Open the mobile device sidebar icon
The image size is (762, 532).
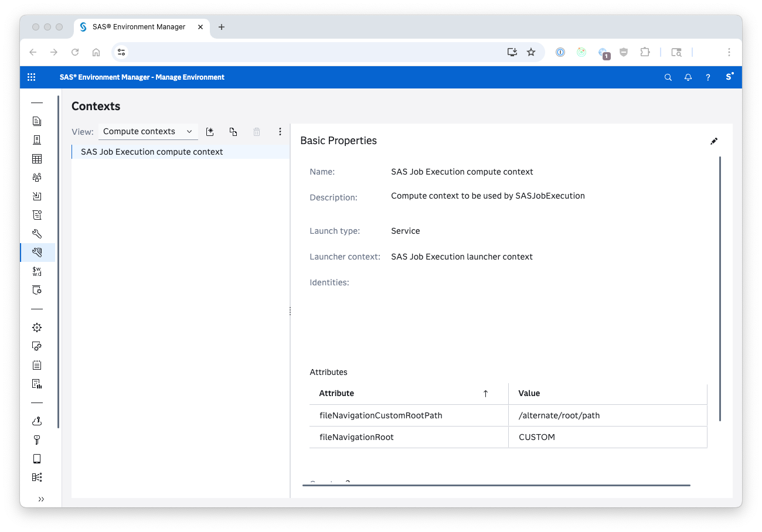(37, 459)
